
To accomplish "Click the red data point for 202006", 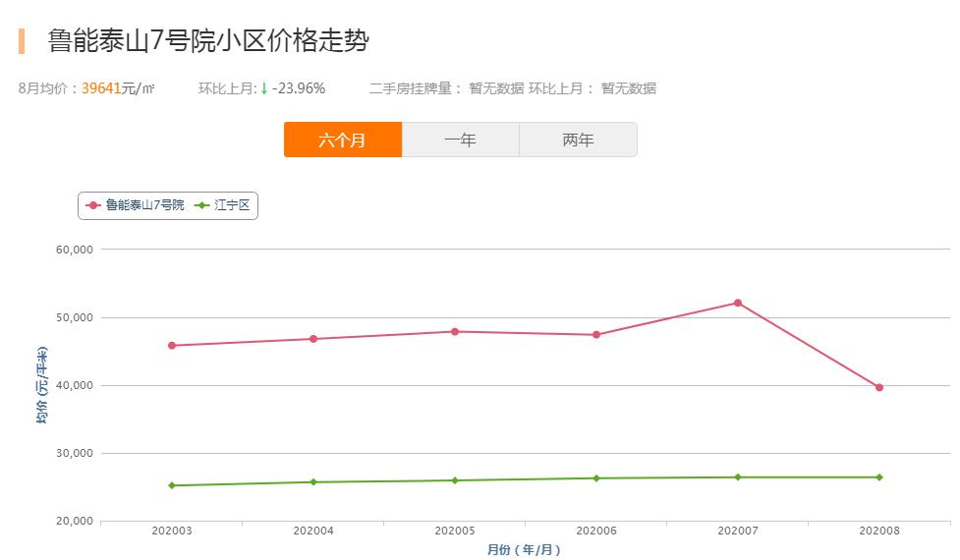I will coord(596,335).
